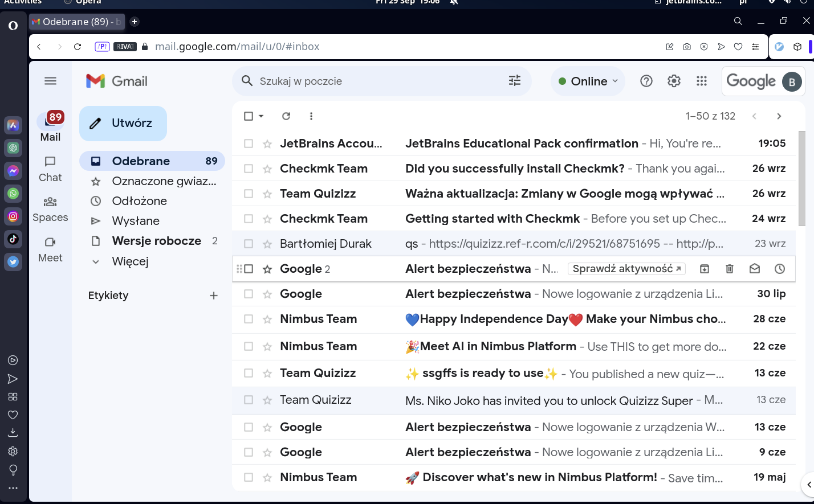Check the ssgffs is ready email
814x504 pixels.
249,373
